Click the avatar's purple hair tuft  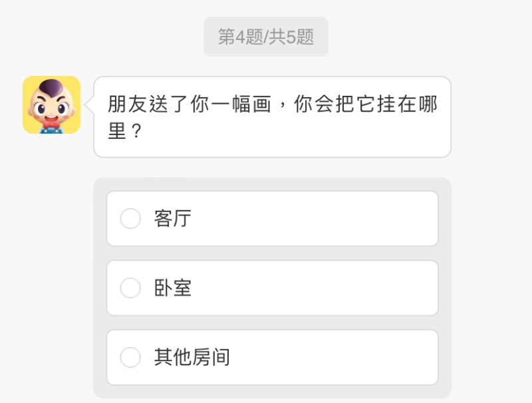pyautogui.click(x=51, y=86)
